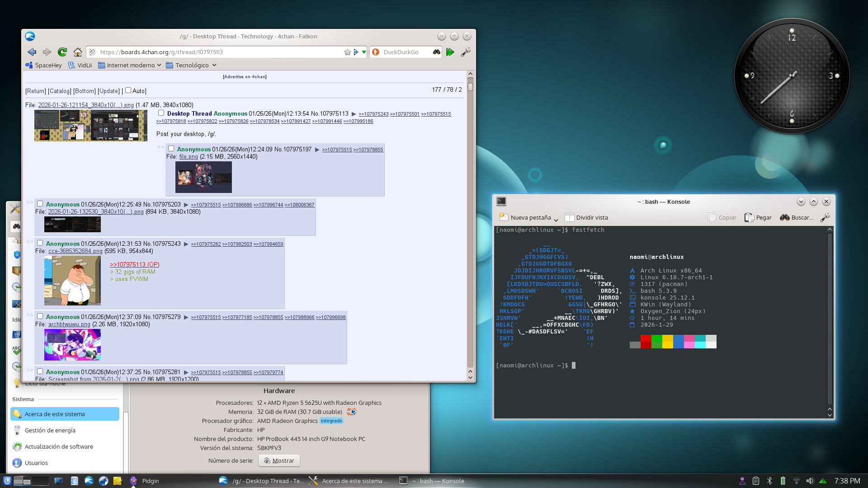Image resolution: width=868 pixels, height=488 pixels.
Task: Expand Tecnológico bookmarks folder
Action: (x=191, y=65)
